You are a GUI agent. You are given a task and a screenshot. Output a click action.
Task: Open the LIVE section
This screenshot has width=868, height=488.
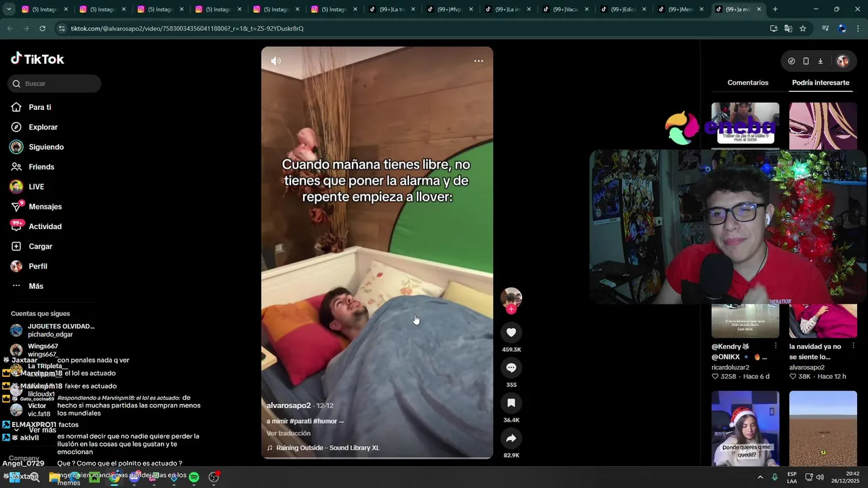36,186
